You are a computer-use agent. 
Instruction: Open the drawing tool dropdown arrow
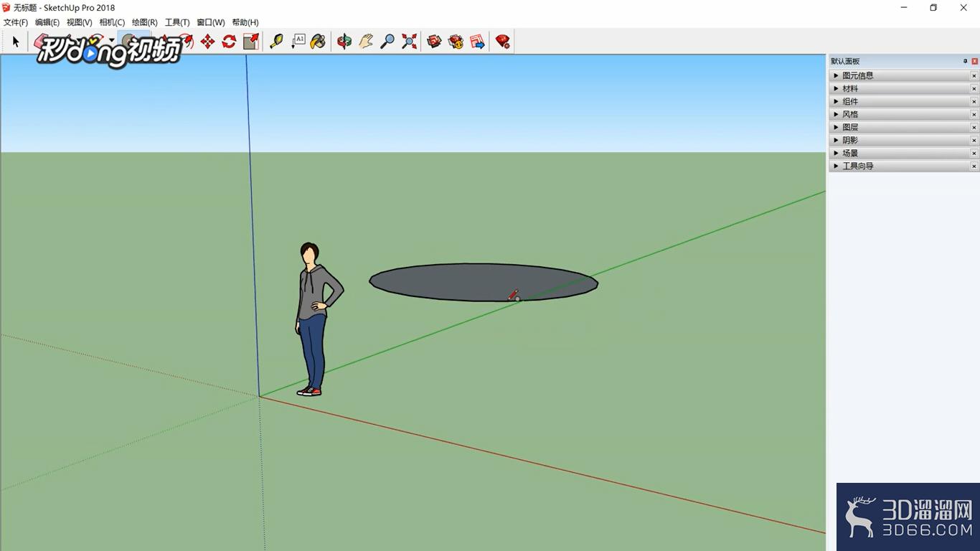coord(111,40)
